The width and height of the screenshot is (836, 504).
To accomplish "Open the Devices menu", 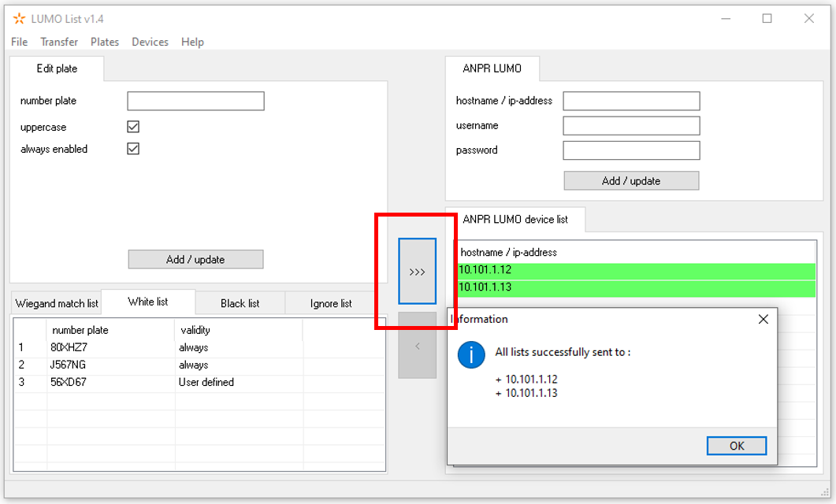I will [x=150, y=42].
